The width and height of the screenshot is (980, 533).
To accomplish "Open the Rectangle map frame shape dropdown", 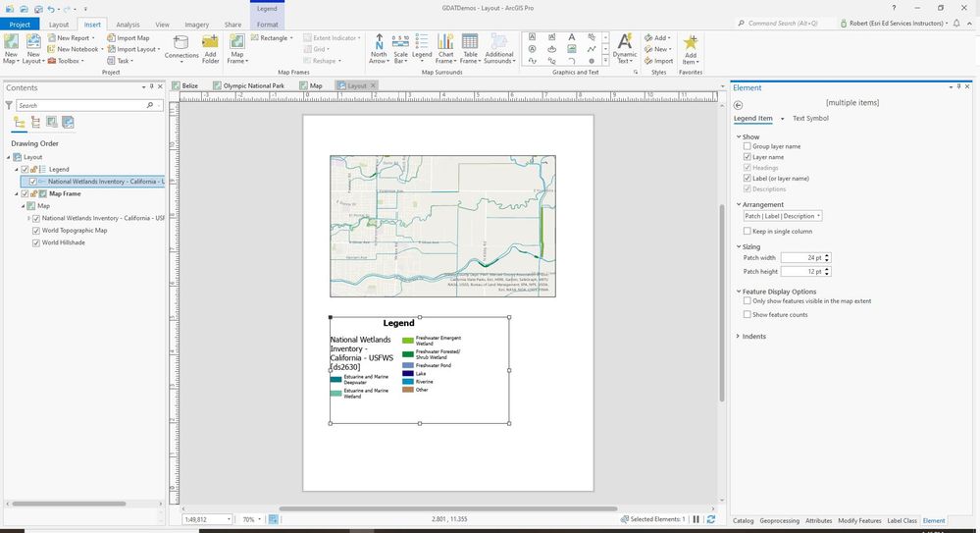I will (273, 37).
